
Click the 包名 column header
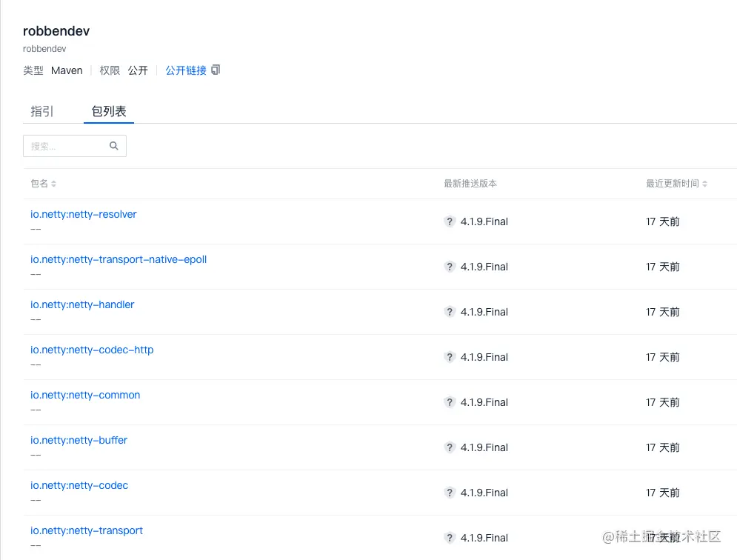39,184
